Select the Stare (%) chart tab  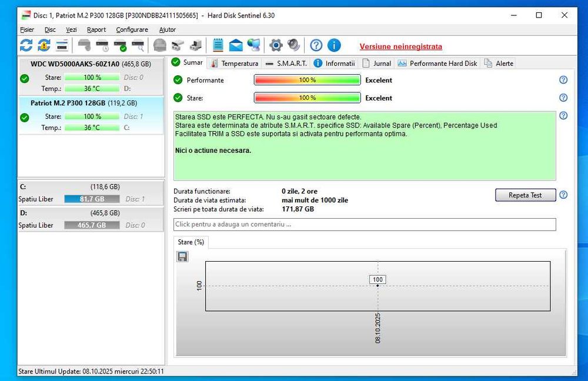point(191,242)
